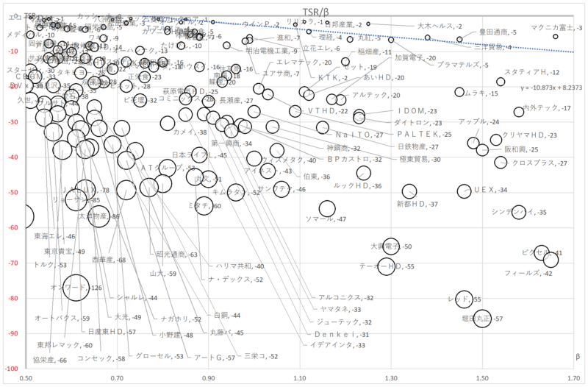Click the "昭光通商, -63" data label
The image size is (588, 387).
(176, 255)
